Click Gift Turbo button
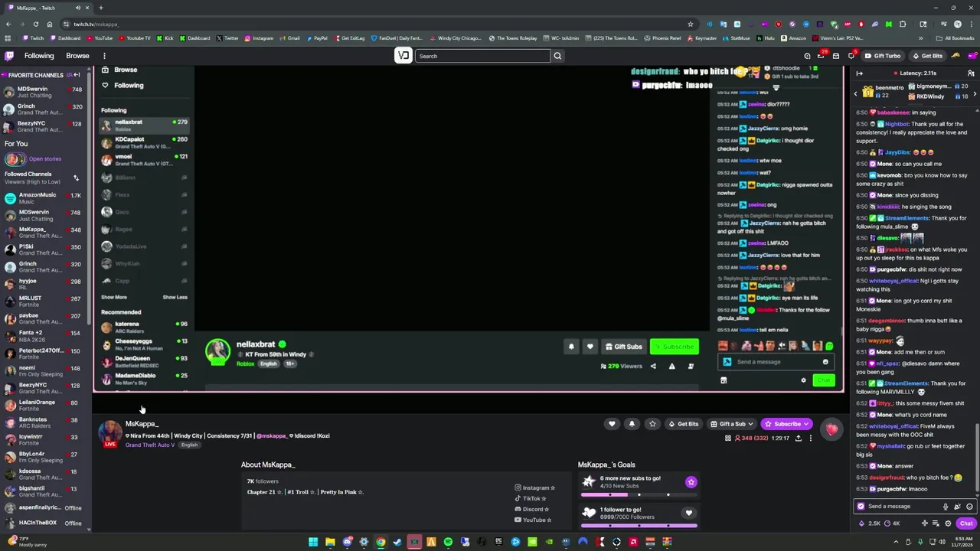Image resolution: width=980 pixels, height=551 pixels. pos(883,56)
